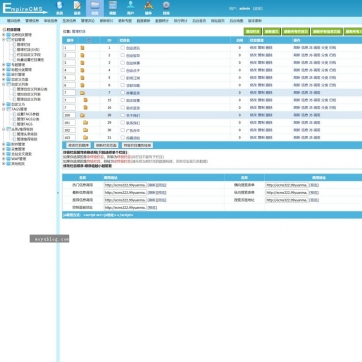Image resolution: width=362 pixels, height=362 pixels.
Task: Expand the 专题管理 tree node
Action: click(4, 65)
